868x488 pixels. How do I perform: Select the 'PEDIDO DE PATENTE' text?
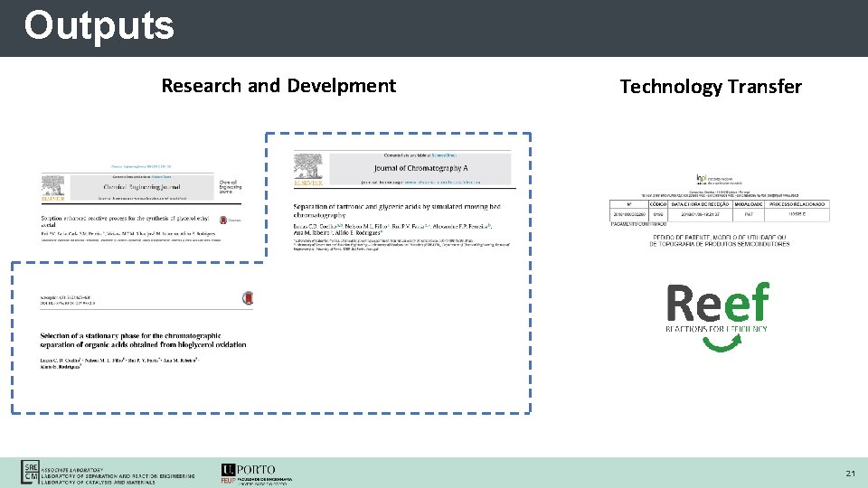point(719,240)
